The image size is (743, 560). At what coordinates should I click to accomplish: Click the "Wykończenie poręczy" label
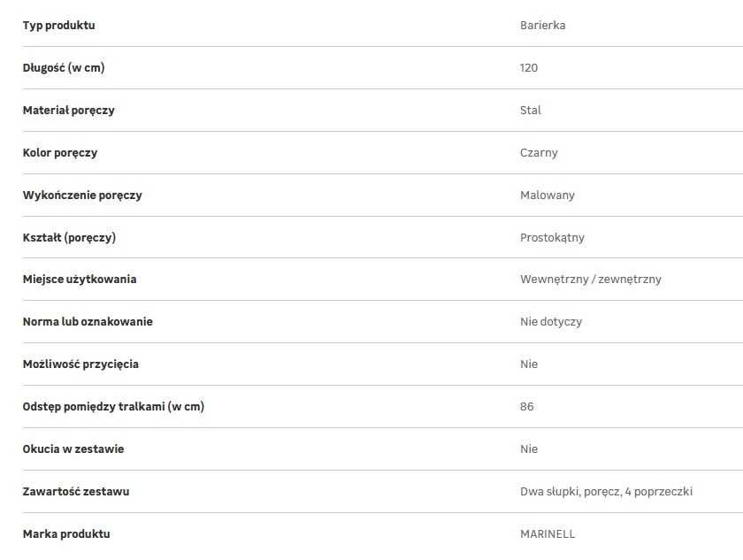coord(82,196)
